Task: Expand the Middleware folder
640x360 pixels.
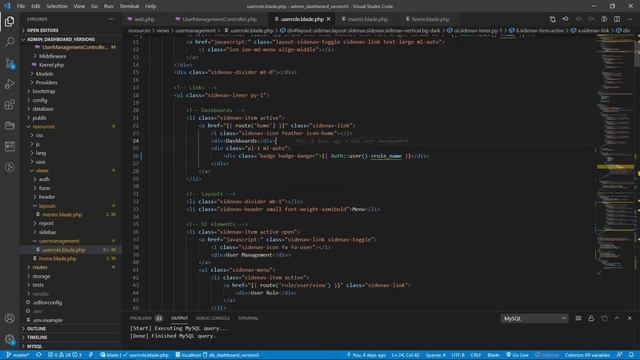Action: click(x=52, y=56)
